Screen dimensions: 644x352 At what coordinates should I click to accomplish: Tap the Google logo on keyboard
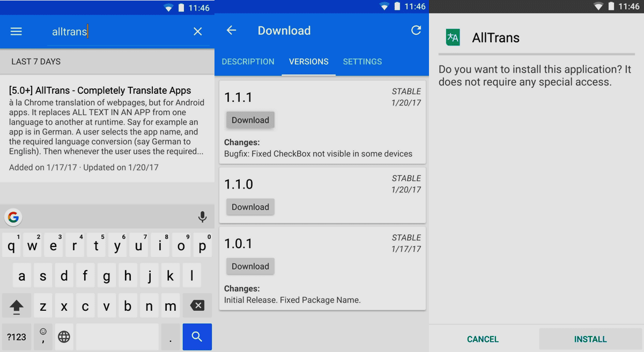(x=13, y=217)
